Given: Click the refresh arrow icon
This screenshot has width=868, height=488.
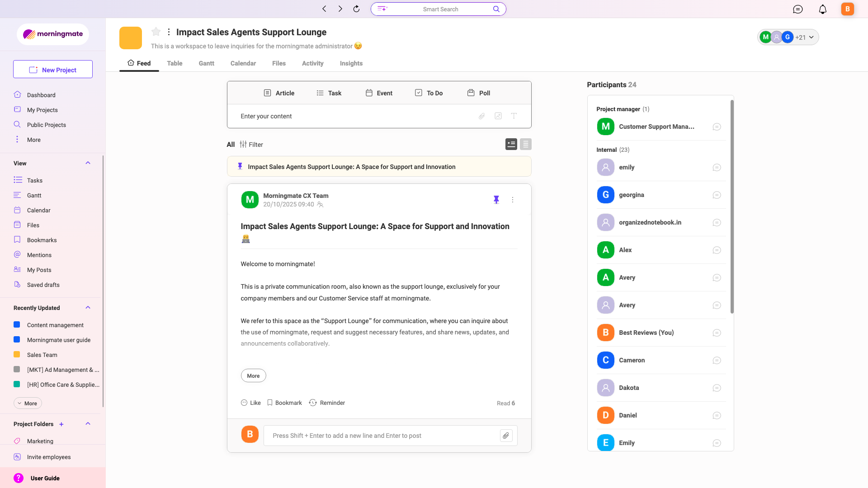Looking at the screenshot, I should (356, 9).
